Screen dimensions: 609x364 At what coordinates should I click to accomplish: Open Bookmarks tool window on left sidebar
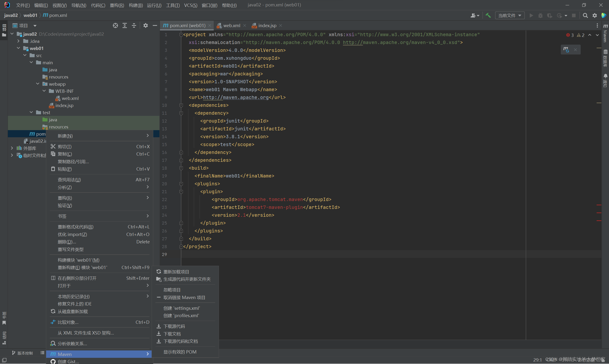tap(4, 318)
